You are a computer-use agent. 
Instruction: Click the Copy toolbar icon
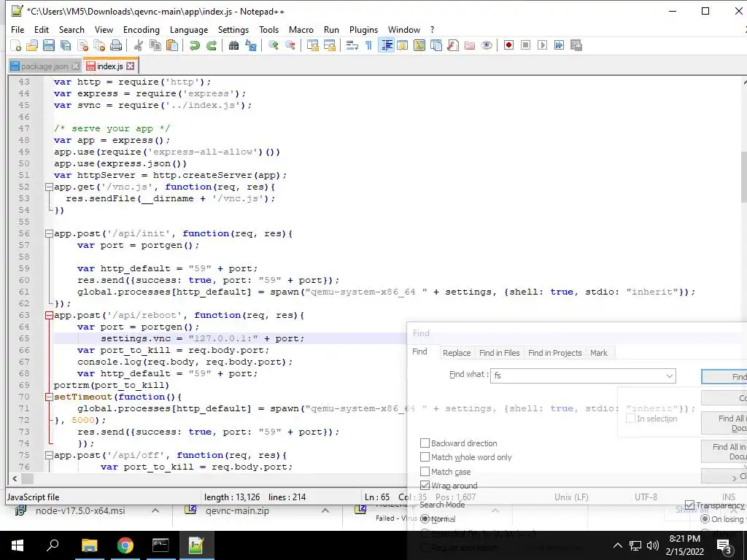[x=155, y=46]
